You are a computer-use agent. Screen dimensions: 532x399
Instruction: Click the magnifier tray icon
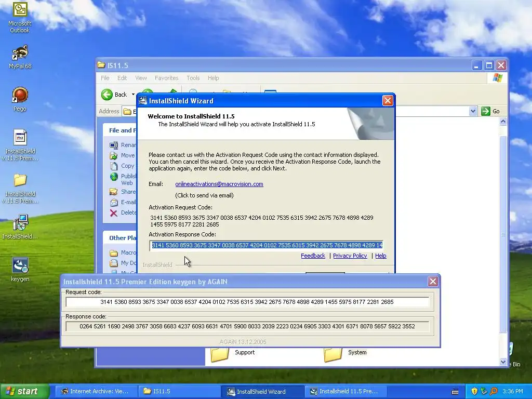click(494, 391)
